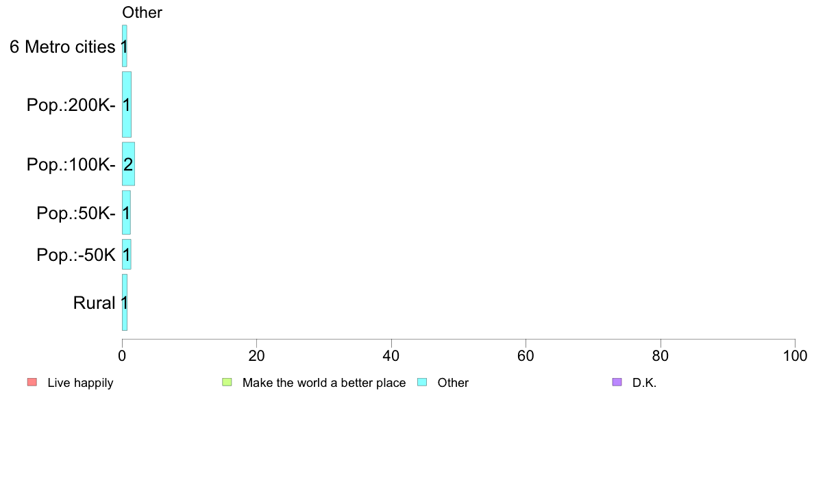This screenshot has width=814, height=504.
Task: Click the Pop.:100K- axis label
Action: [71, 164]
